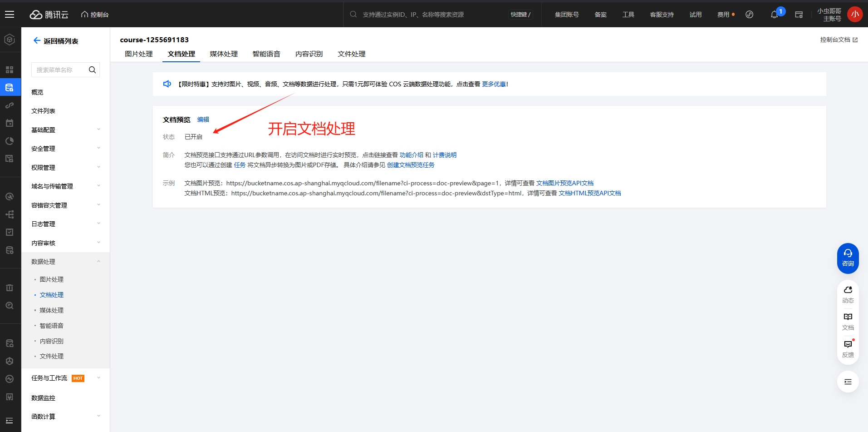868x432 pixels.
Task: Open the 更多优惠 promotion link
Action: 494,84
